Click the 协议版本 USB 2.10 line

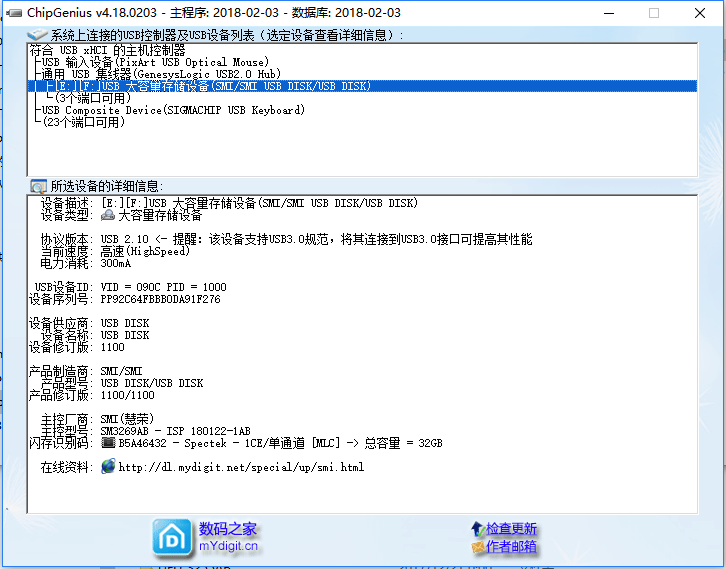pos(286,239)
